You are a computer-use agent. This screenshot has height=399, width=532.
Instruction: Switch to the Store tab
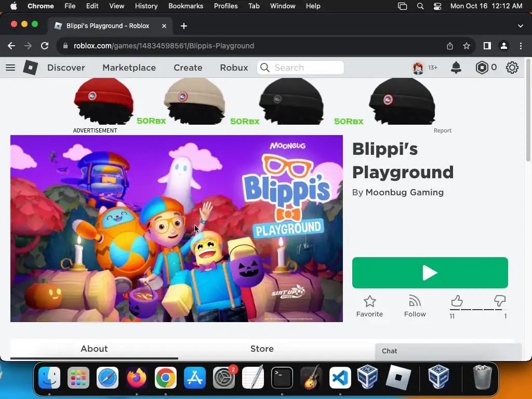pyautogui.click(x=262, y=349)
